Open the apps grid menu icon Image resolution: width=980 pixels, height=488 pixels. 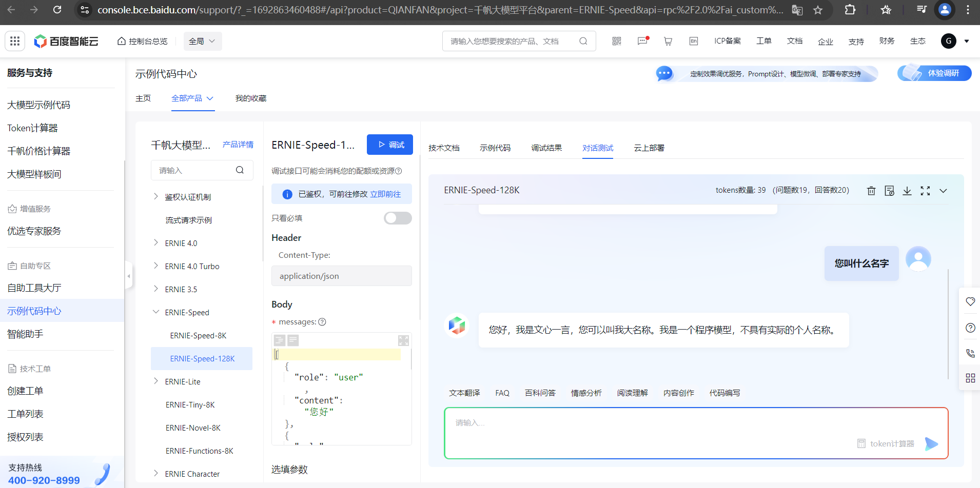[15, 41]
